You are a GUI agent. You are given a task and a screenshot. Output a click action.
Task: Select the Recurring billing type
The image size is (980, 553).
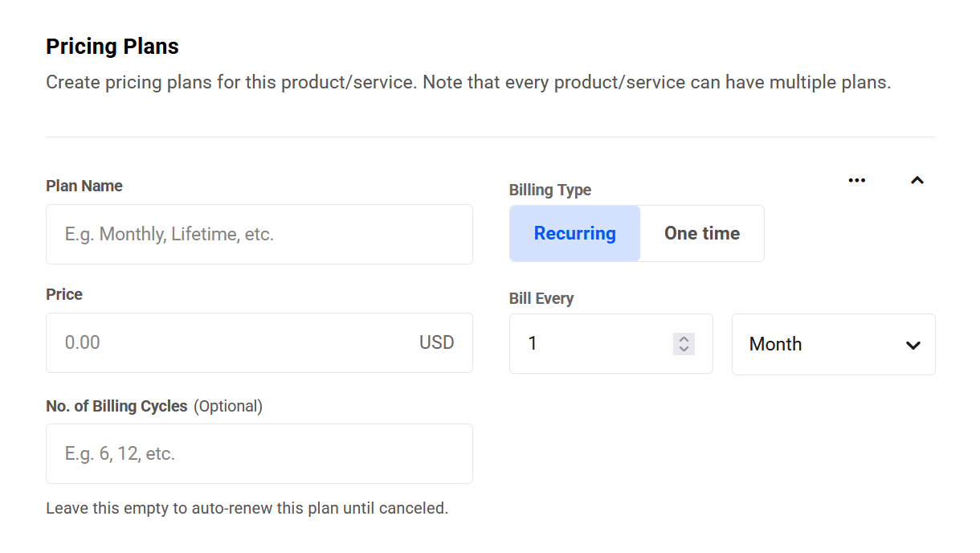(x=574, y=233)
